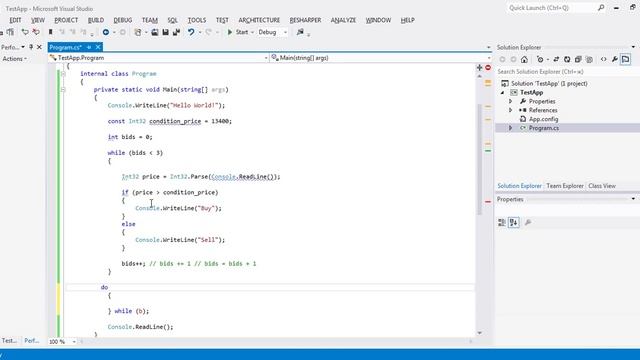Open the EDIT menu
Screen dimensions: 640x360
16,20
